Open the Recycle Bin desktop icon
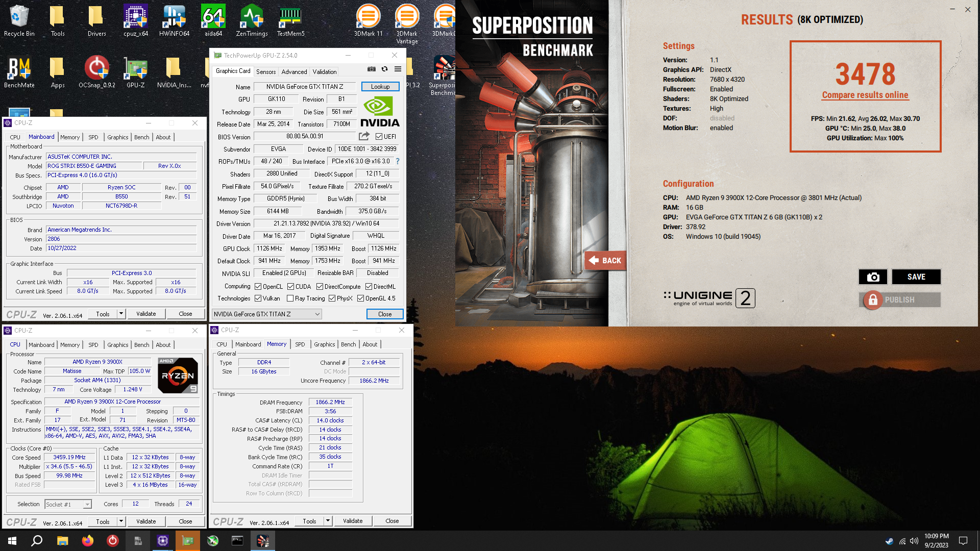980x551 pixels. click(19, 20)
